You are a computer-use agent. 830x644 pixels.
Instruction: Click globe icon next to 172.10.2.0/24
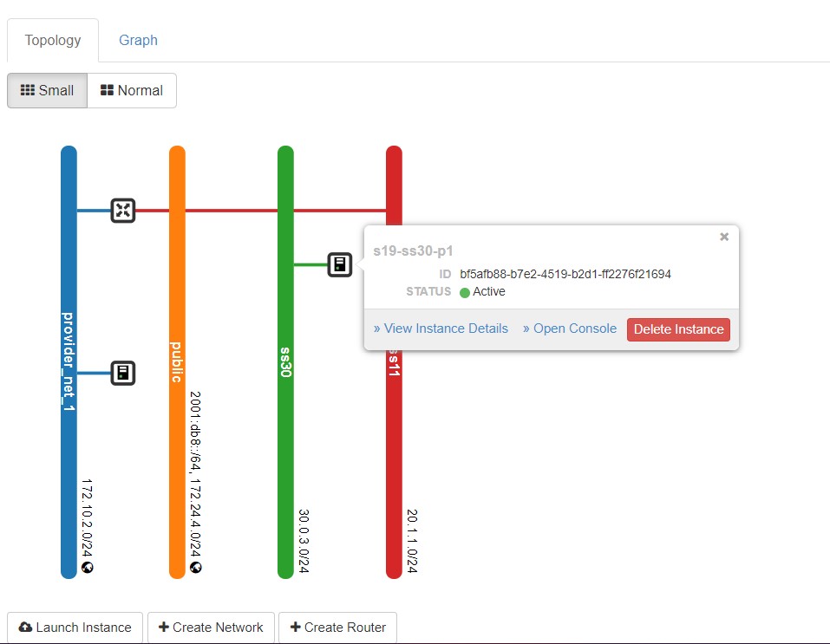[x=88, y=568]
